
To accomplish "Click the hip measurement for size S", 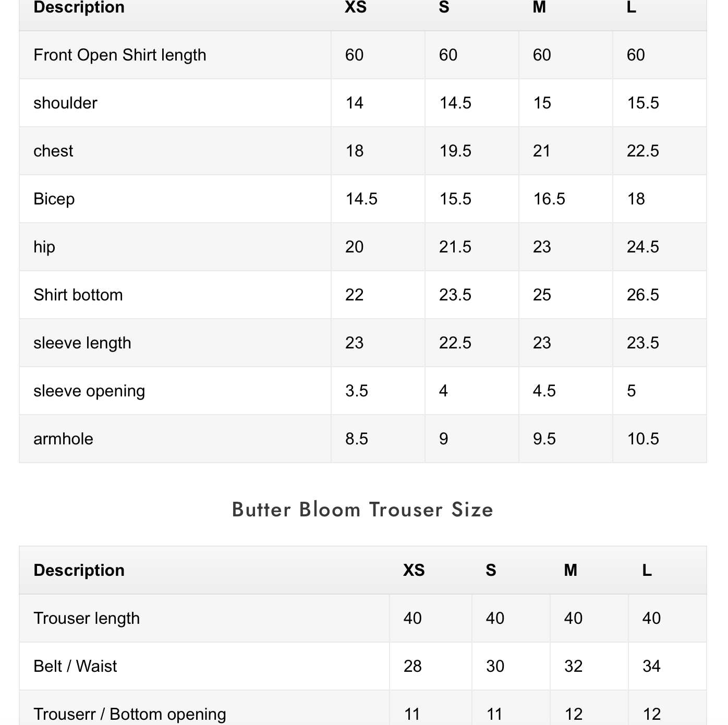I will [455, 247].
